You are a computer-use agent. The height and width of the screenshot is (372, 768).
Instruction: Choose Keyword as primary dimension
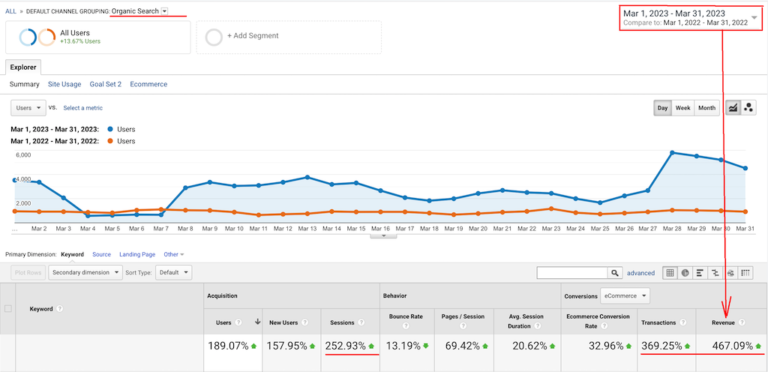(x=72, y=255)
